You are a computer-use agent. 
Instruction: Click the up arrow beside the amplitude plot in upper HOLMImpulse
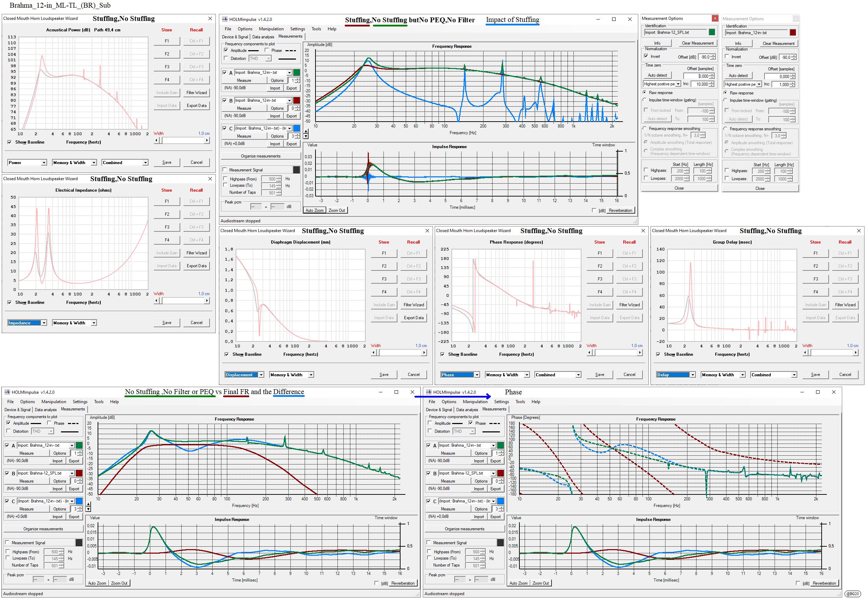306,132
